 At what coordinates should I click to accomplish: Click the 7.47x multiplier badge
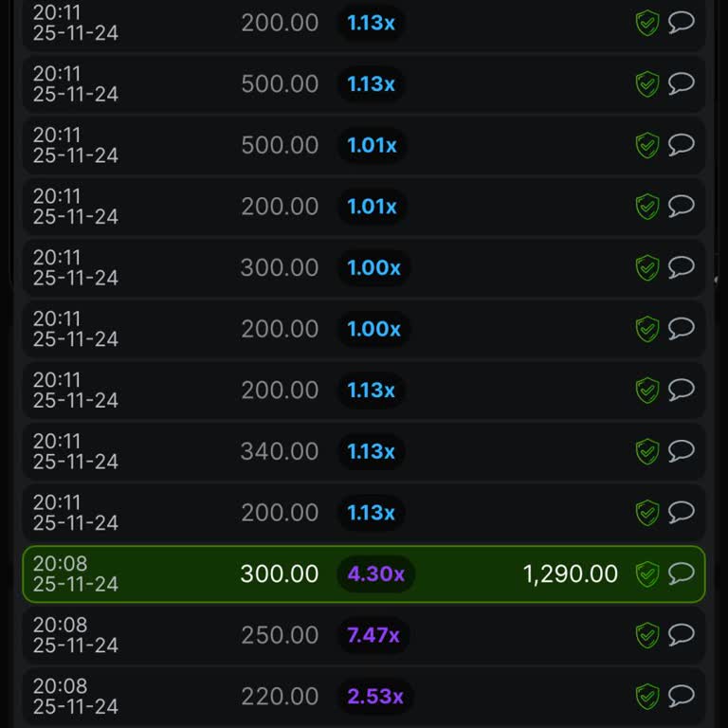(x=373, y=635)
